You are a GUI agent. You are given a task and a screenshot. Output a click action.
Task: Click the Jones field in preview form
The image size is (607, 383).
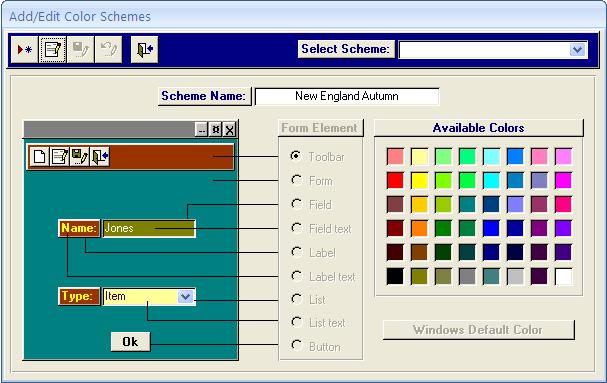click(149, 228)
